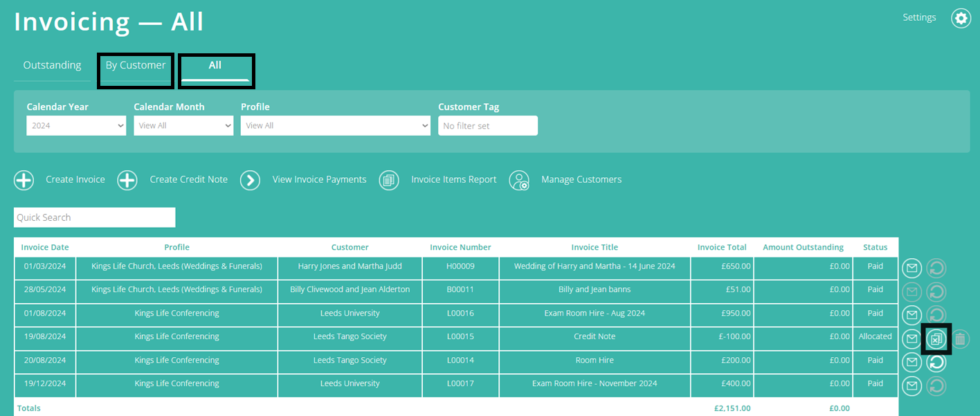Switch to the Outstanding tab

point(52,64)
